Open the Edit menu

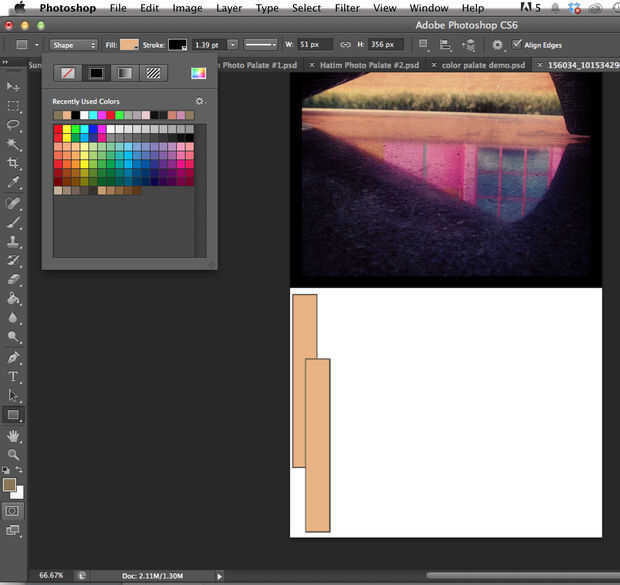(x=149, y=8)
